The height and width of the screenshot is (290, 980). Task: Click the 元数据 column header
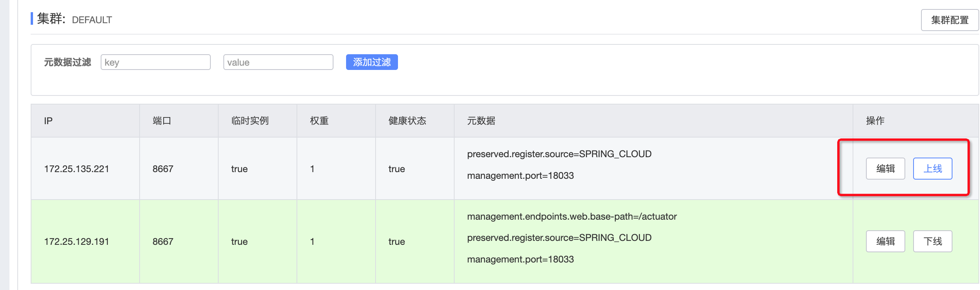pyautogui.click(x=481, y=121)
